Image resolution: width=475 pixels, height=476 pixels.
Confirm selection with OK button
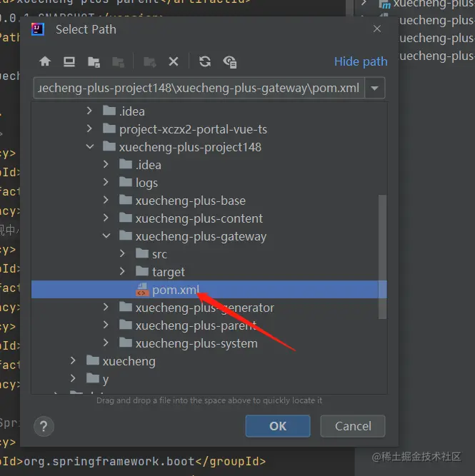(278, 426)
